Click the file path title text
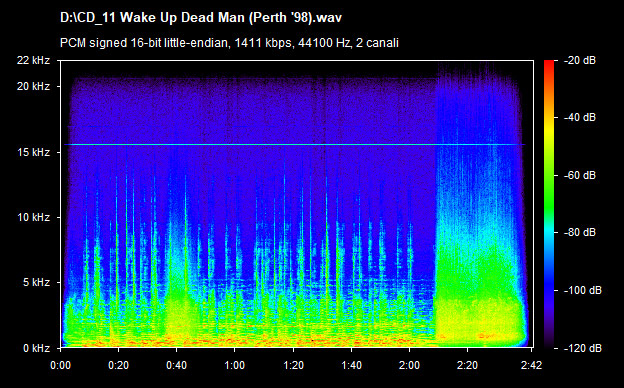The height and width of the screenshot is (388, 624). (x=201, y=18)
